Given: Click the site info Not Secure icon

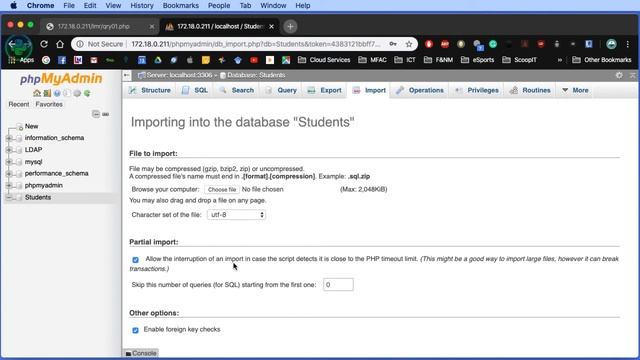Looking at the screenshot, I should pos(80,44).
